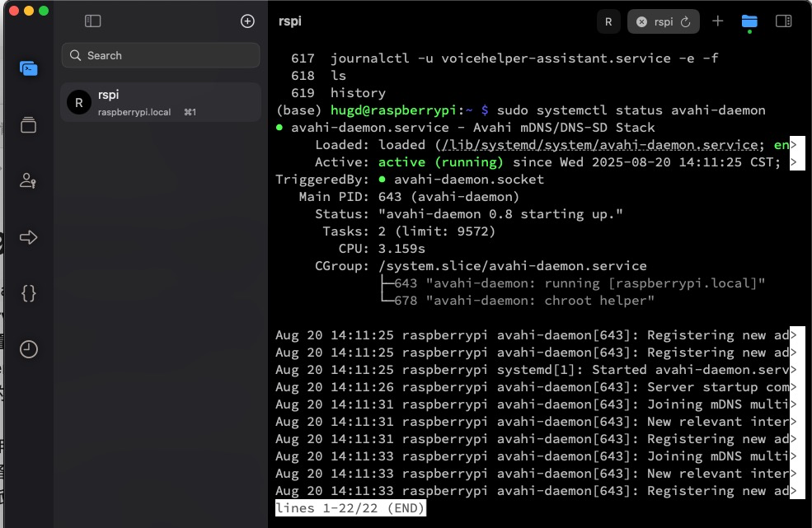The width and height of the screenshot is (812, 528).
Task: Click the rspi terminal title text
Action: [x=290, y=21]
